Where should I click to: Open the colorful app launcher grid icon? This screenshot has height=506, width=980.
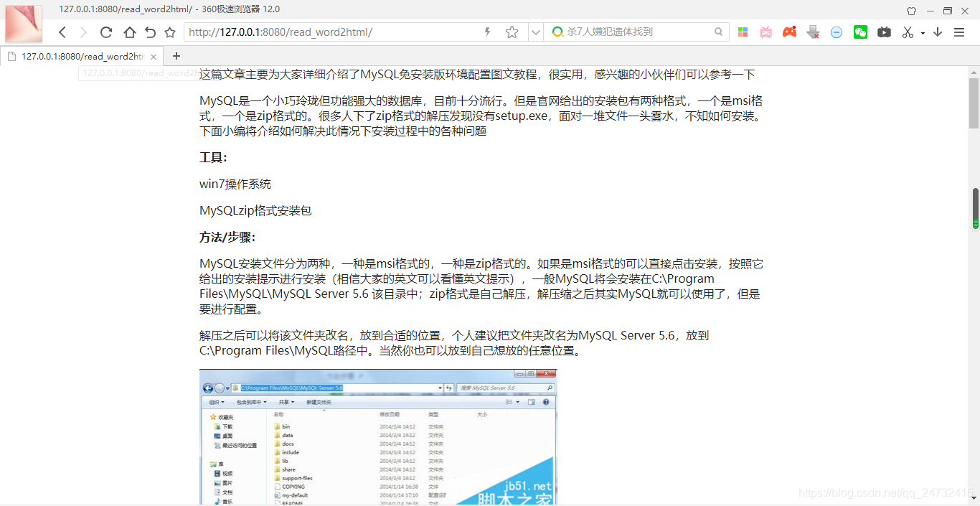point(743,32)
